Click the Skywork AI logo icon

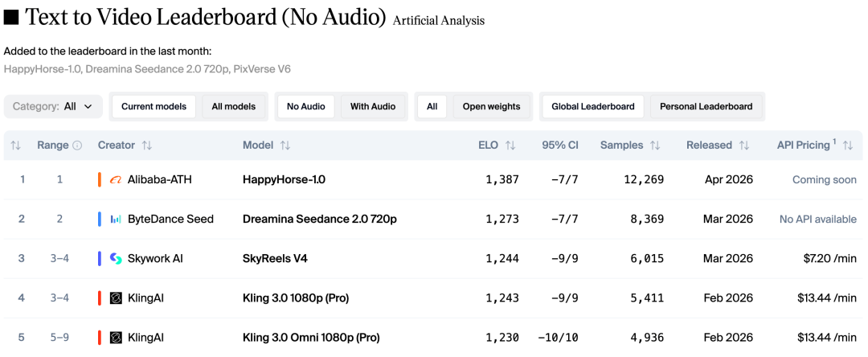pos(116,258)
